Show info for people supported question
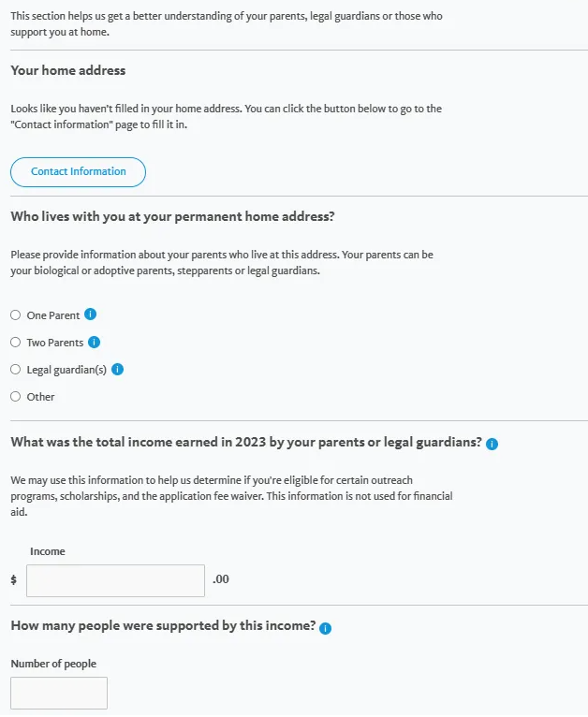Screen dimensions: 588x717 325,628
